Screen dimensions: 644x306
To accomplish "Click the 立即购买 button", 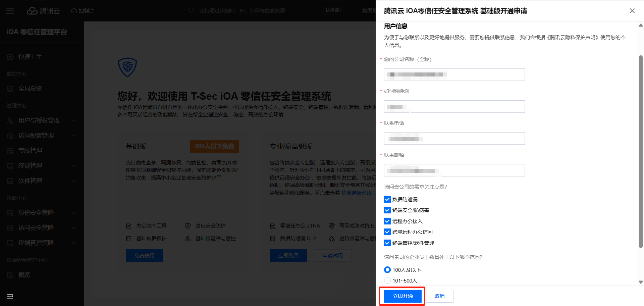I will click(288, 255).
